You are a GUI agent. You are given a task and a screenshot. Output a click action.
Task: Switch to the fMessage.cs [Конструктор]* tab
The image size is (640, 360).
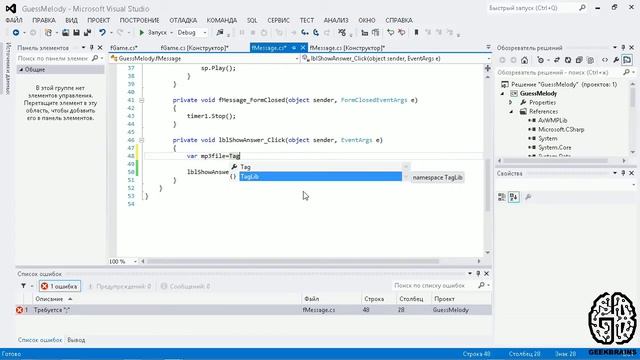(347, 48)
